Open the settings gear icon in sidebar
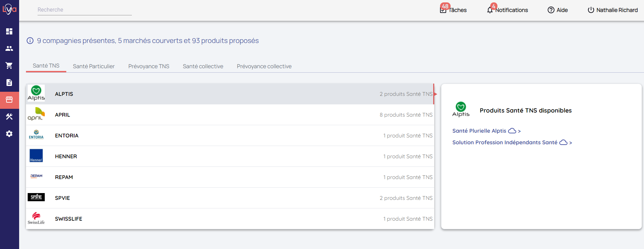 tap(9, 134)
